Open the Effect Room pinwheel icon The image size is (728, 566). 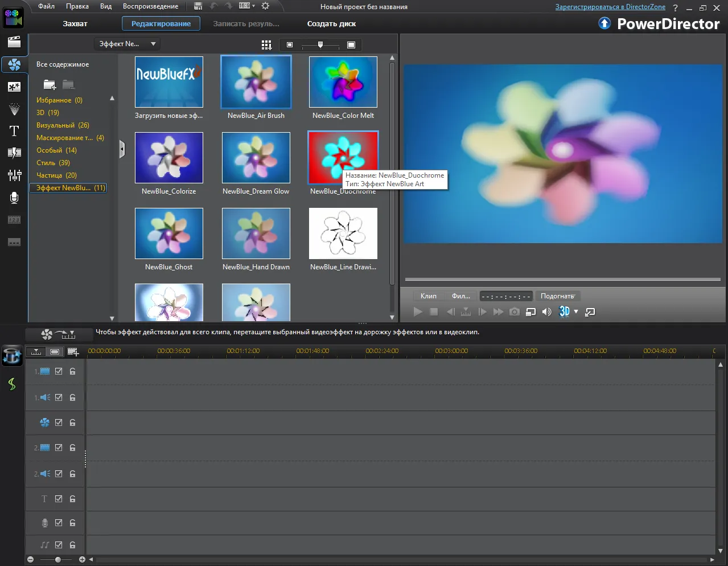click(14, 64)
